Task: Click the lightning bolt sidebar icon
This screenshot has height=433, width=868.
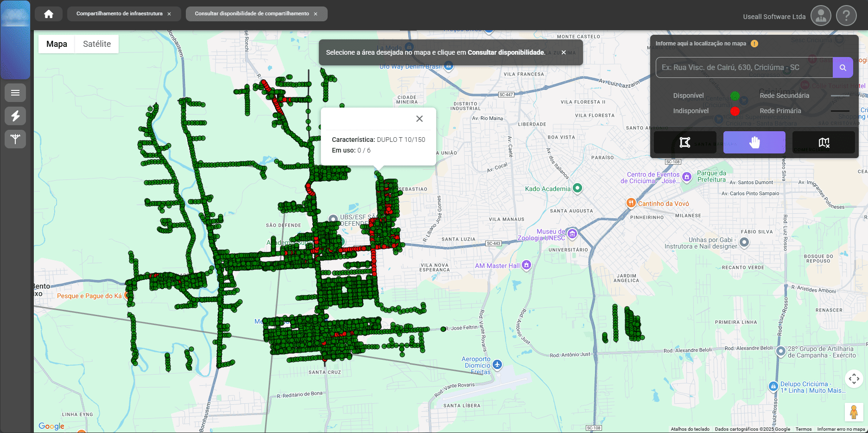Action: 15,116
